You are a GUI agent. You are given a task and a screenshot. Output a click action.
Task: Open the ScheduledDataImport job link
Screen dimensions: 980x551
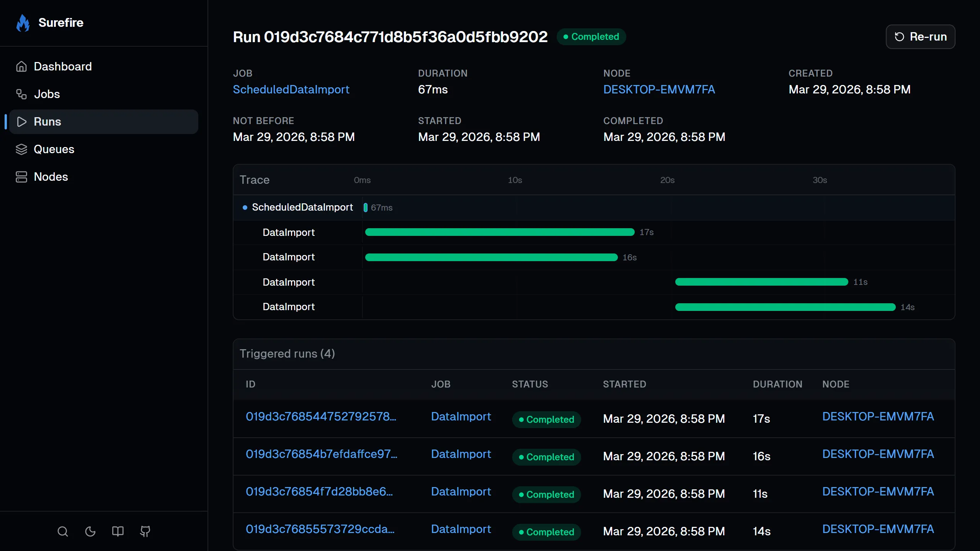[291, 90]
